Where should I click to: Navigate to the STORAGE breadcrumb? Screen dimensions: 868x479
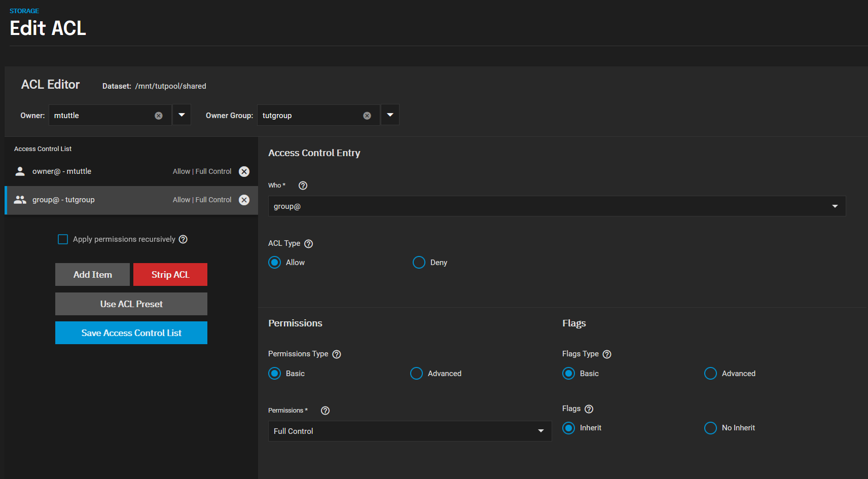pos(24,11)
